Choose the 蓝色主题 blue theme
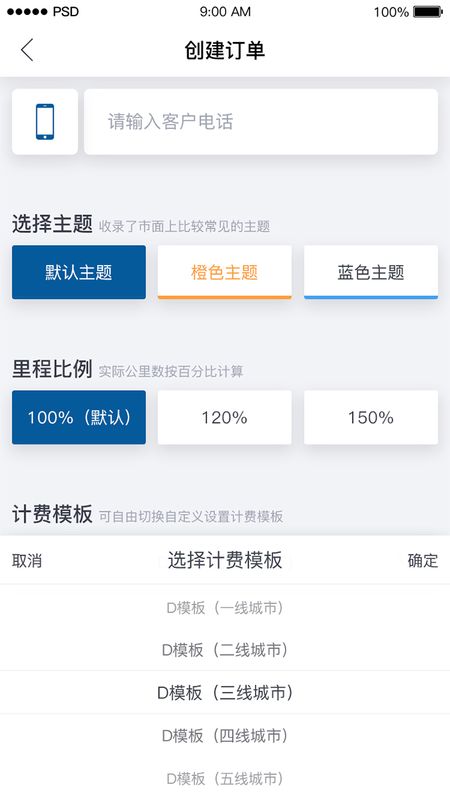Screen dimensions: 450x800 pos(371,272)
